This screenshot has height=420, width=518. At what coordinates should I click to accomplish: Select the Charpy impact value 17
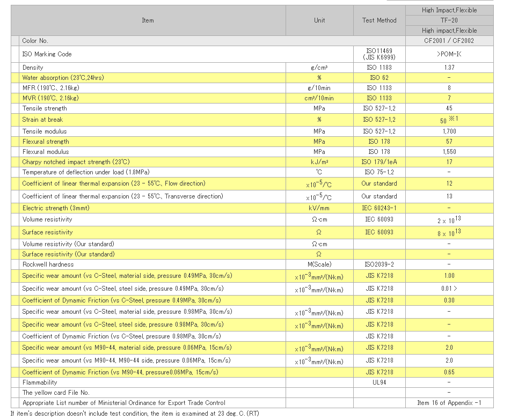coord(449,162)
